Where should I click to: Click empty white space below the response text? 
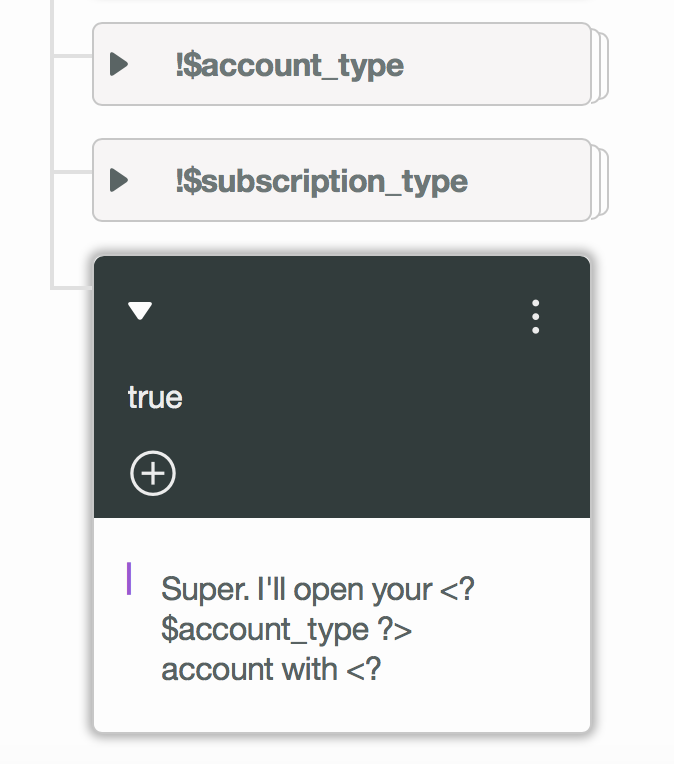(340, 708)
